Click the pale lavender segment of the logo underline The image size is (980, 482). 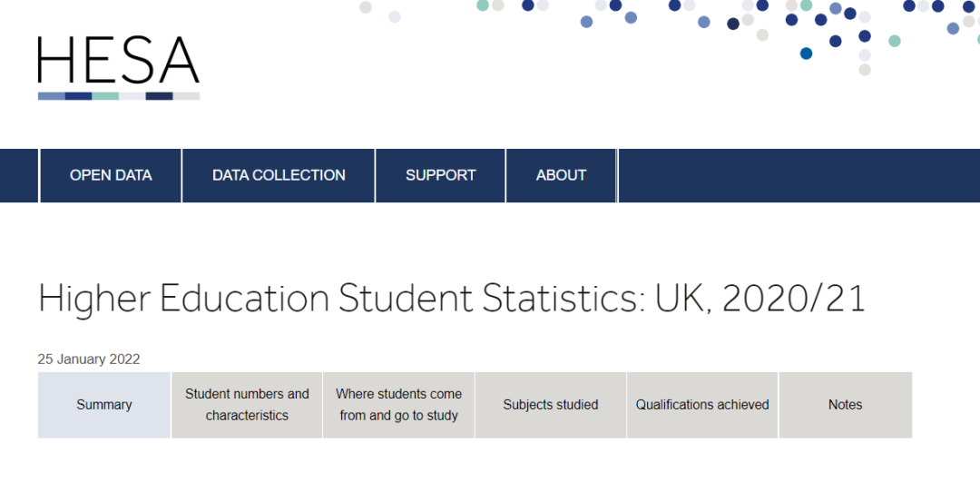point(132,95)
